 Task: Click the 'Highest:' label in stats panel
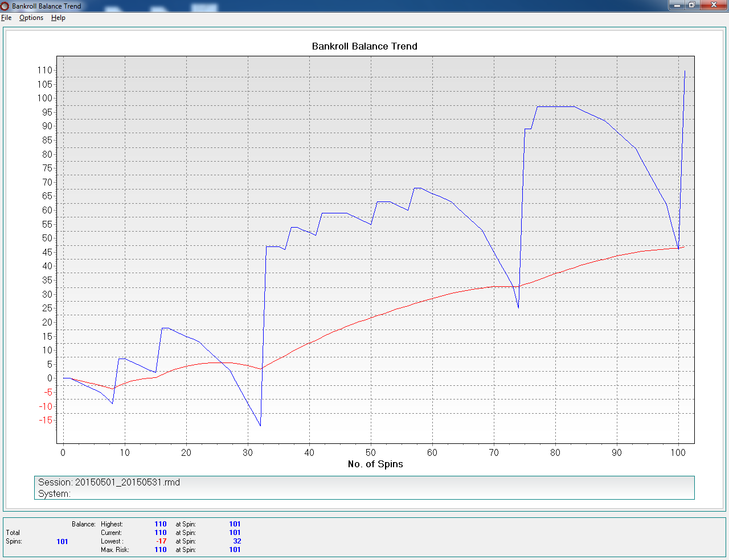[x=112, y=524]
